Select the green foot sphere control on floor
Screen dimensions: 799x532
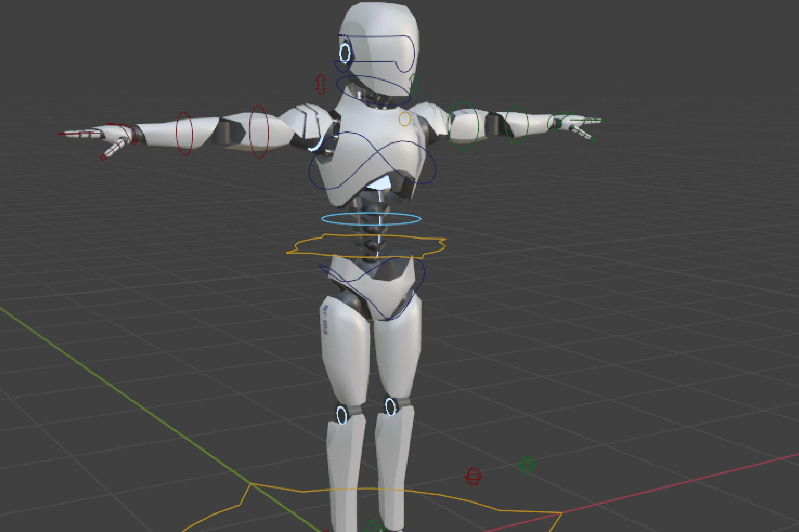[527, 464]
